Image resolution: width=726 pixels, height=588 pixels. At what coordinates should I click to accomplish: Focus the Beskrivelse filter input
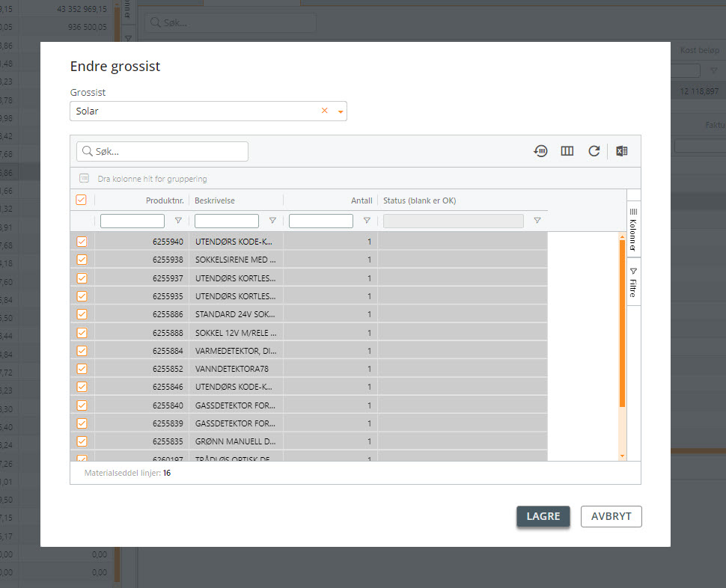coord(227,221)
